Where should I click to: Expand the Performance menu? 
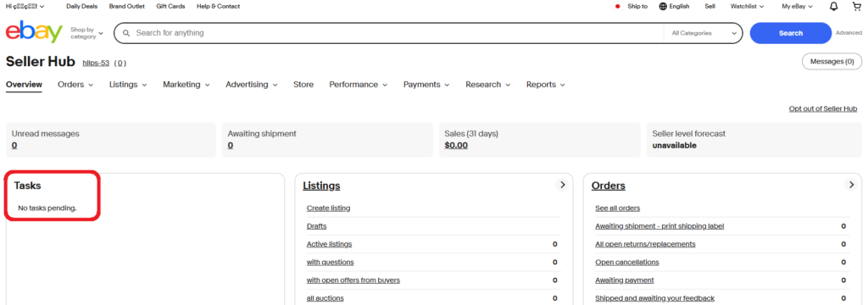359,85
